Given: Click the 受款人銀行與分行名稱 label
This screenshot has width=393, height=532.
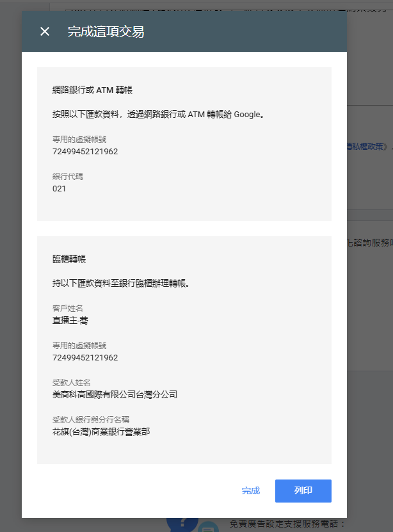Looking at the screenshot, I should click(x=91, y=420).
